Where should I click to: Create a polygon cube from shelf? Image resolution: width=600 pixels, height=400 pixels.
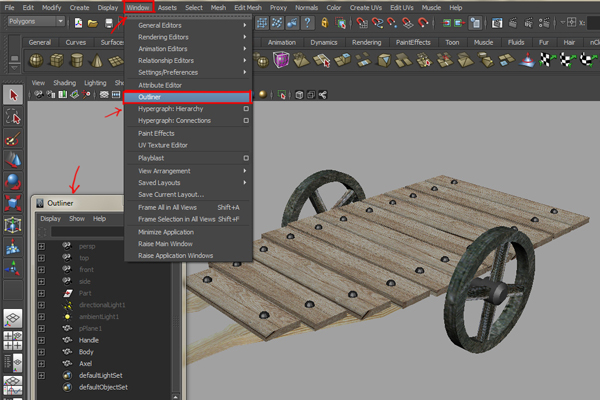[57, 60]
